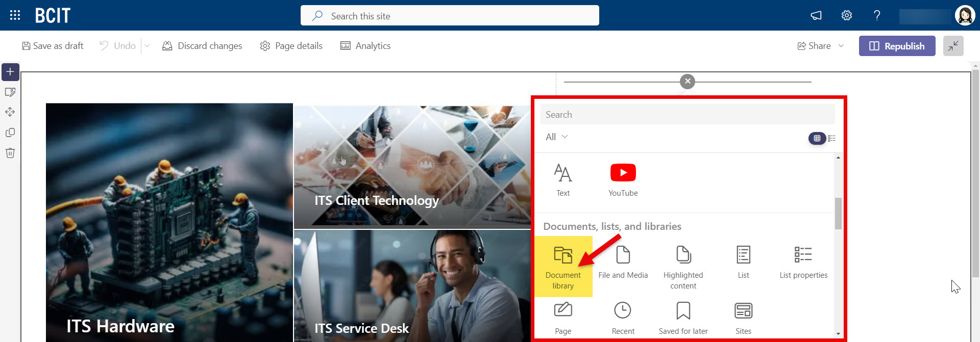Click the Republish button
Screen dimensions: 980x342
(897, 46)
